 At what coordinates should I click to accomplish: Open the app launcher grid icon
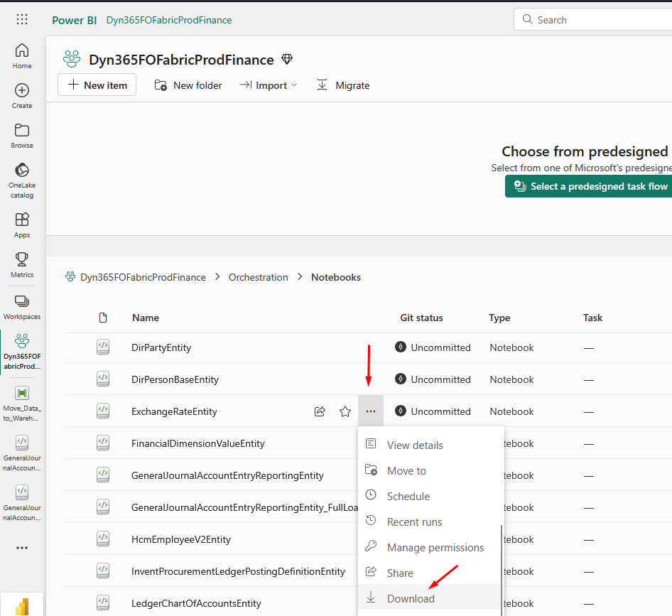(22, 19)
